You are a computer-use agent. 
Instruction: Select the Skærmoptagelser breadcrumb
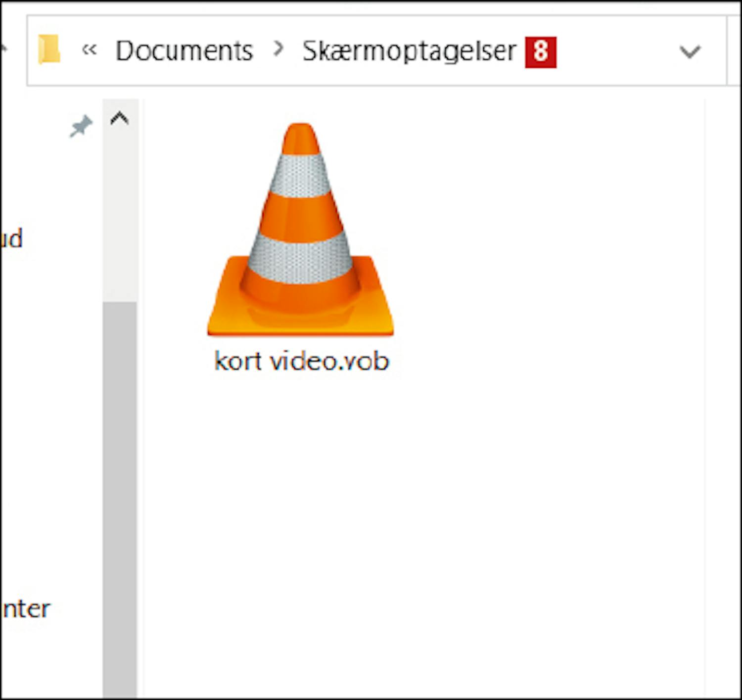(409, 51)
